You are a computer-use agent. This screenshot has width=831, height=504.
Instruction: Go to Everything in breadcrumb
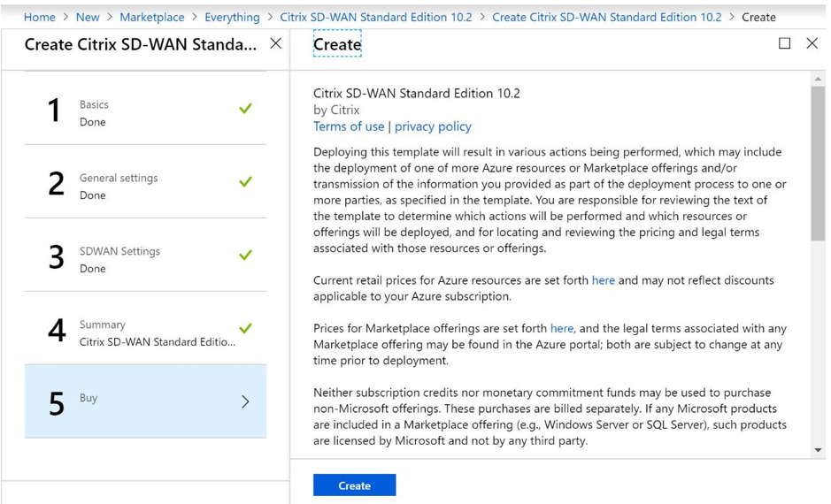click(232, 17)
